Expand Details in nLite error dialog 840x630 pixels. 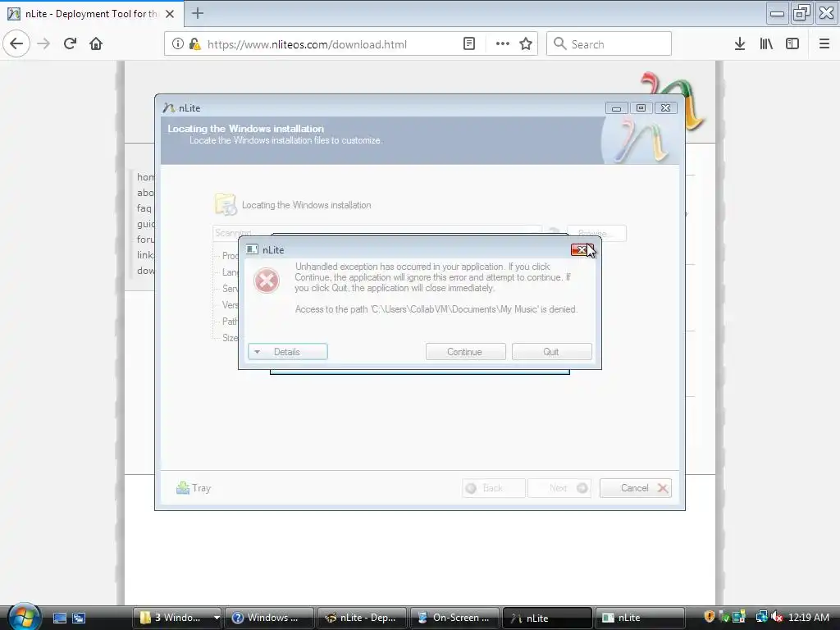[x=288, y=352]
